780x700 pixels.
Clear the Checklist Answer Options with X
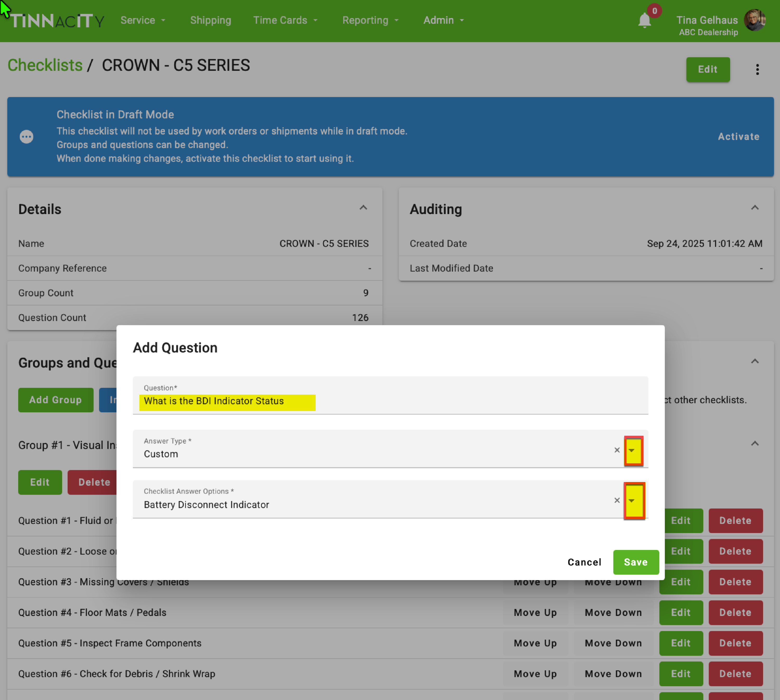click(x=617, y=500)
